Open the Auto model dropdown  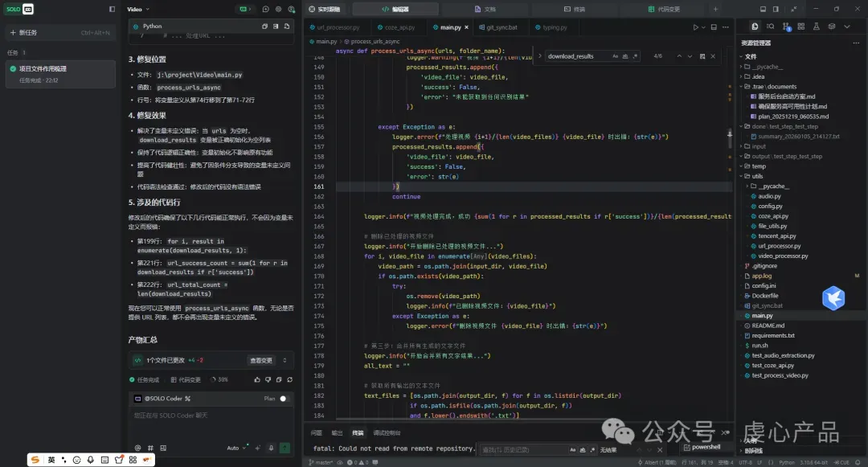pos(236,448)
